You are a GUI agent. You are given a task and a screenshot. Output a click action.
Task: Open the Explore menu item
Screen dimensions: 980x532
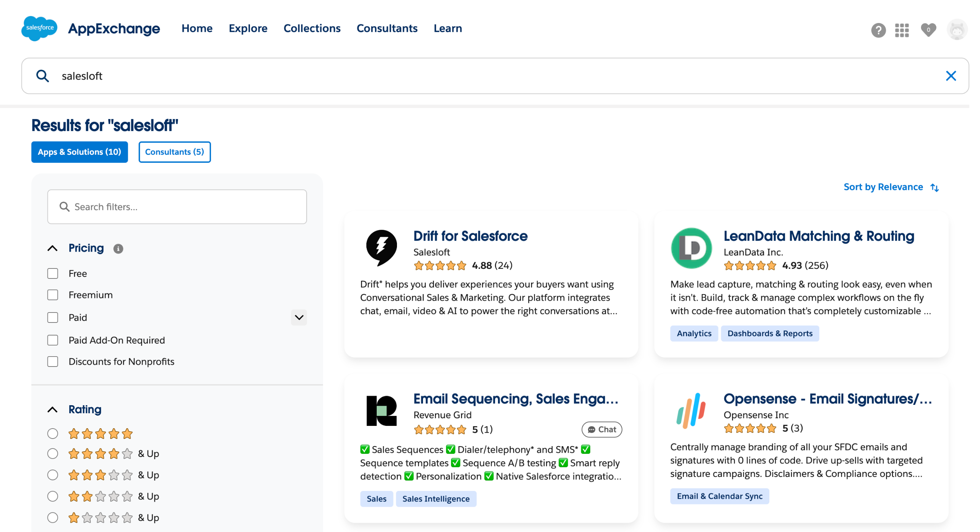pyautogui.click(x=248, y=28)
